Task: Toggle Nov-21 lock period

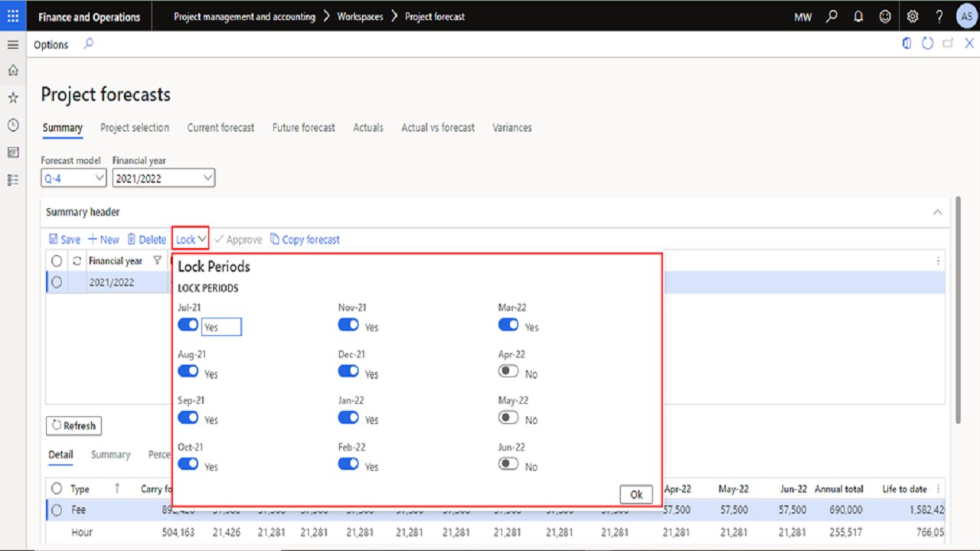Action: [x=348, y=324]
